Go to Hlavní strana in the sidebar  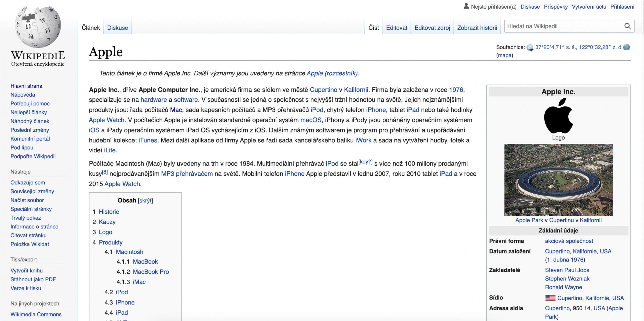[x=26, y=86]
